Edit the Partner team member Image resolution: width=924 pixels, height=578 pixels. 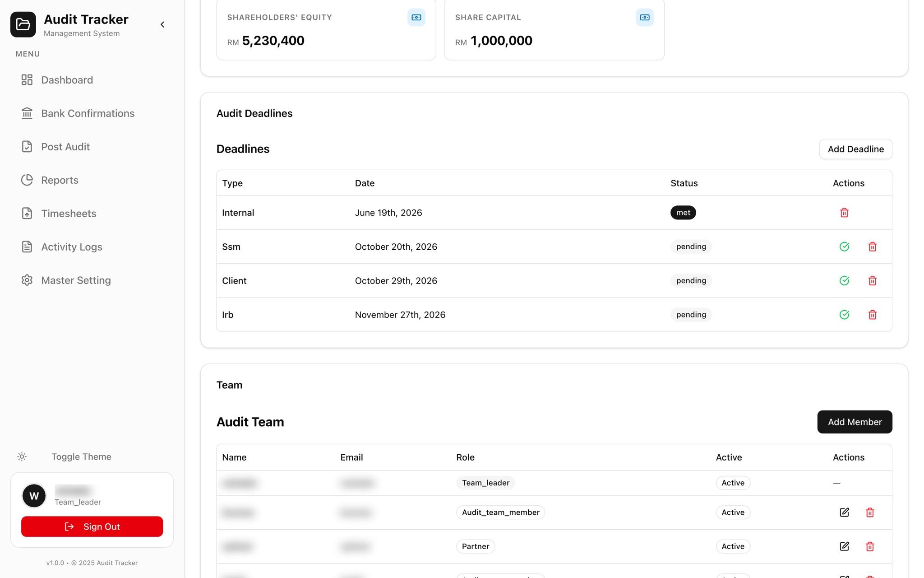844,546
